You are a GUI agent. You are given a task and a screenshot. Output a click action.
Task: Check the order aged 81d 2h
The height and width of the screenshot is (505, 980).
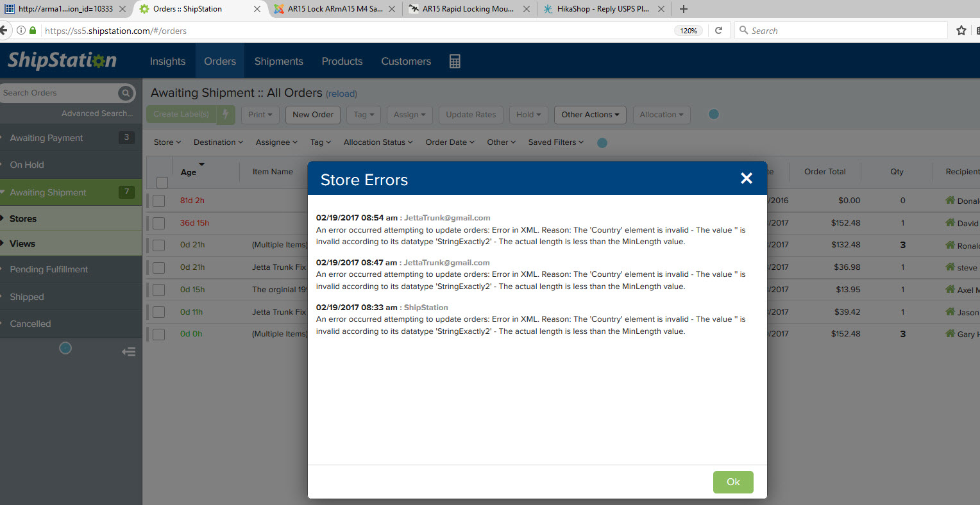pos(159,201)
